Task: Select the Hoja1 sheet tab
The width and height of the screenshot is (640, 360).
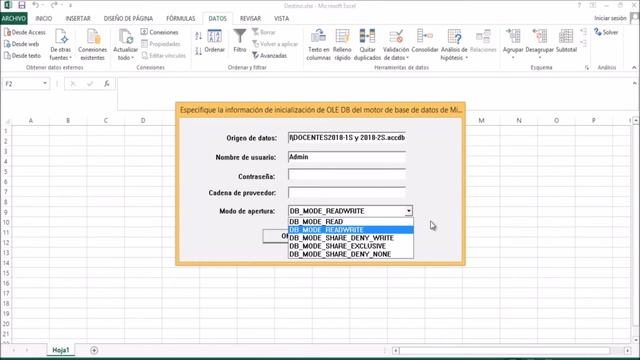Action: pos(61,350)
